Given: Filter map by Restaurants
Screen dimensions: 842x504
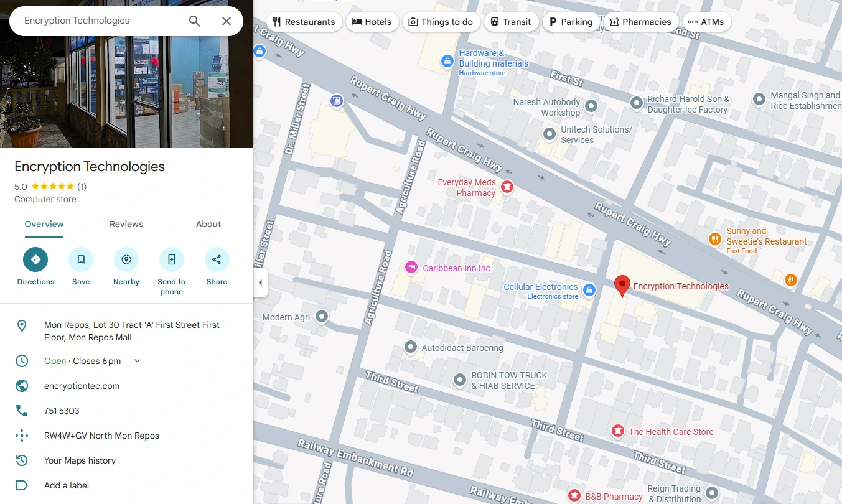Looking at the screenshot, I should (304, 22).
